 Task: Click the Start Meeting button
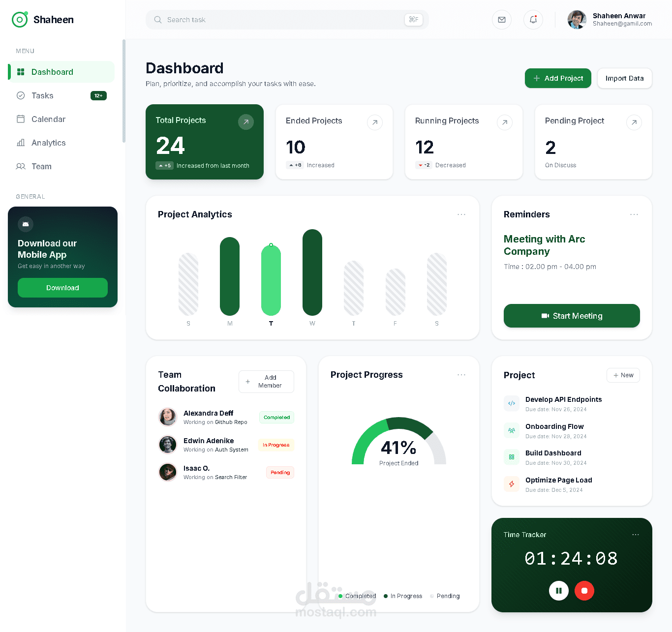572,316
